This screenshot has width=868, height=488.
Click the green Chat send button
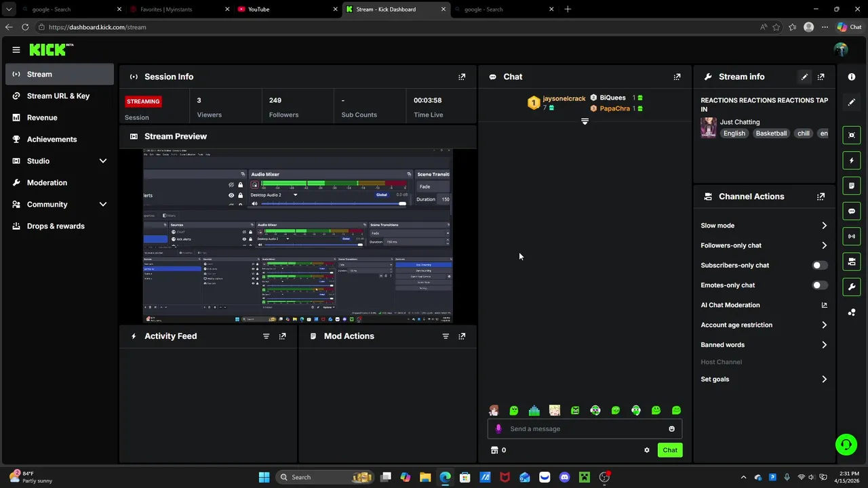point(670,450)
